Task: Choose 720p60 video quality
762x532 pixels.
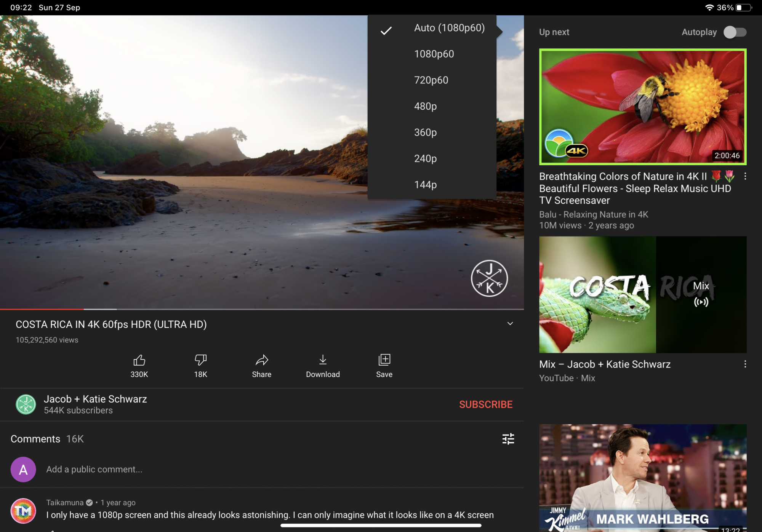Action: (x=432, y=80)
